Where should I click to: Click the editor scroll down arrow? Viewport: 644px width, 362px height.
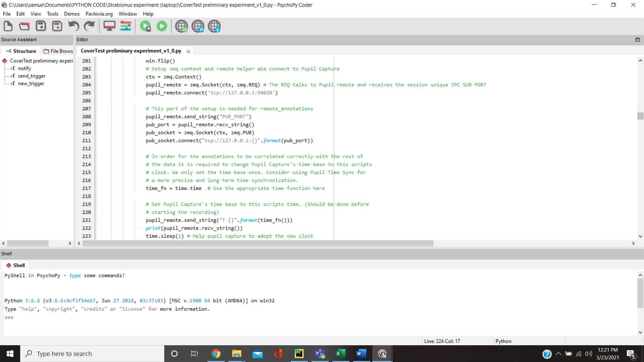click(x=640, y=236)
